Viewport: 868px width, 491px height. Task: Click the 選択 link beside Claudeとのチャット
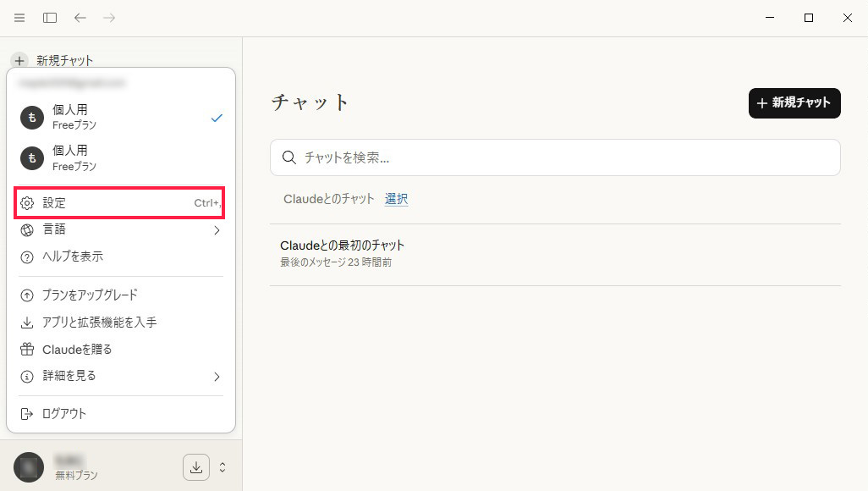pyautogui.click(x=396, y=199)
